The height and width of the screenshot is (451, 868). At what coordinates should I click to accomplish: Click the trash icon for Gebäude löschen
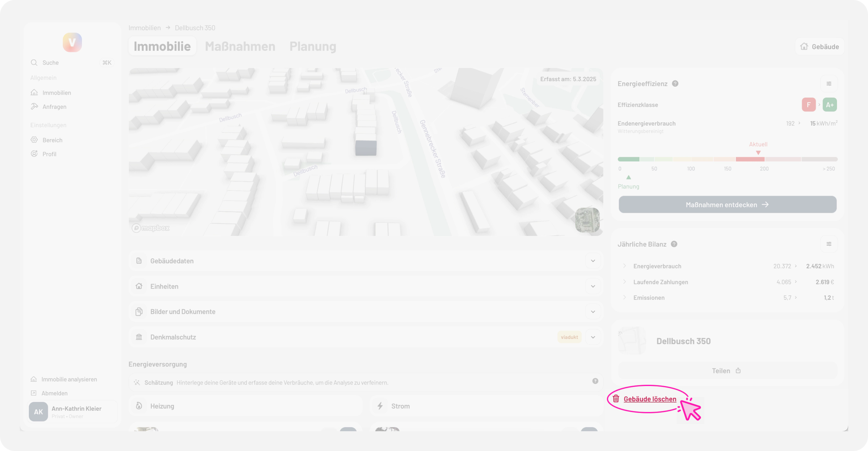[616, 399]
